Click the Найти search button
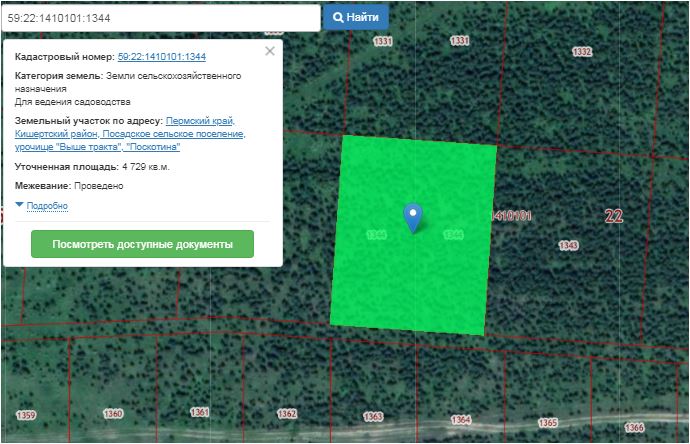This screenshot has width=690, height=444. [x=355, y=18]
